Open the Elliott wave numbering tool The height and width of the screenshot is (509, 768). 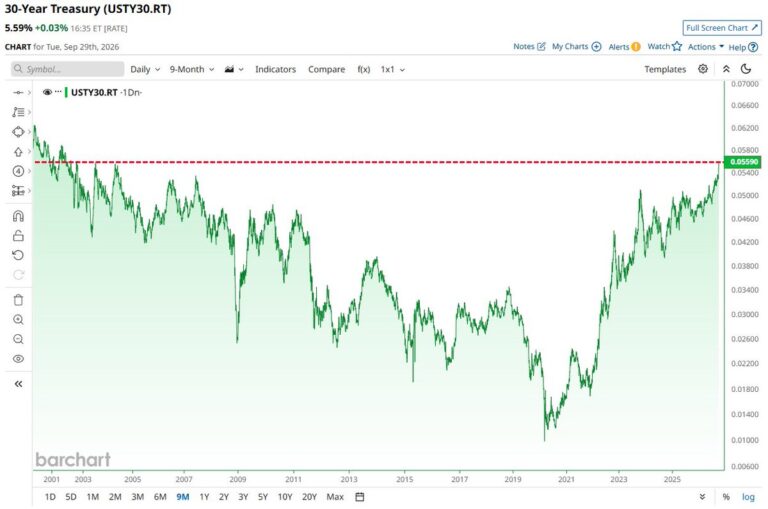(x=18, y=171)
